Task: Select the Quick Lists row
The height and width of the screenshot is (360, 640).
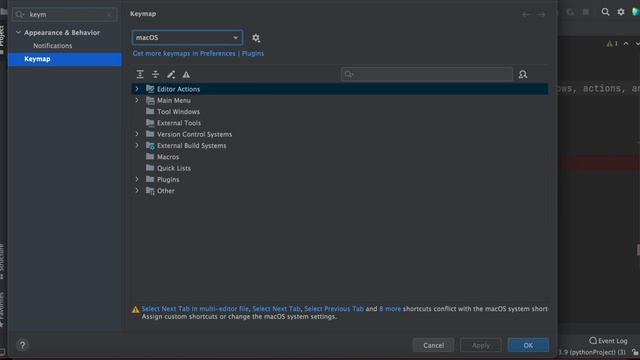Action: 340,168
